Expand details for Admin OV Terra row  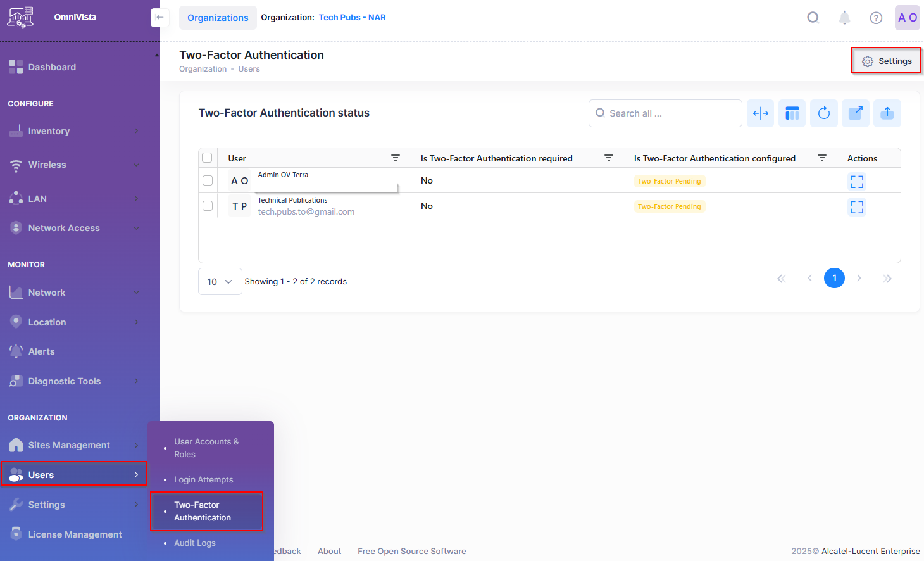pos(856,182)
